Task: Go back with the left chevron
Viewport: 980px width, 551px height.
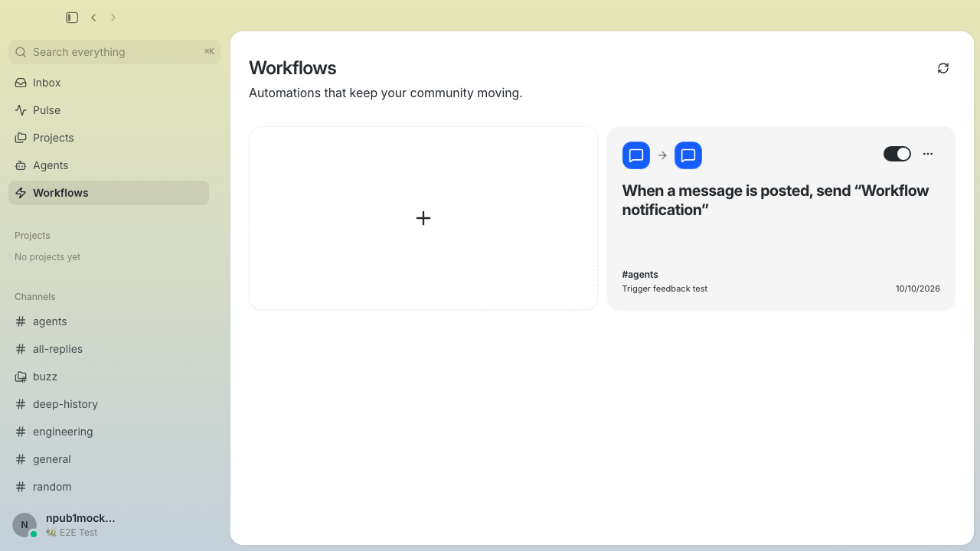Action: [93, 18]
